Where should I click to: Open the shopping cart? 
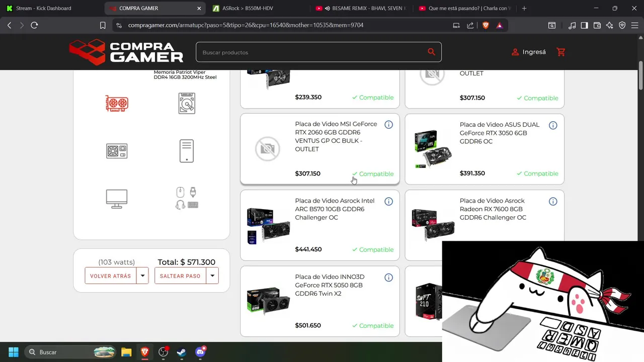561,52
